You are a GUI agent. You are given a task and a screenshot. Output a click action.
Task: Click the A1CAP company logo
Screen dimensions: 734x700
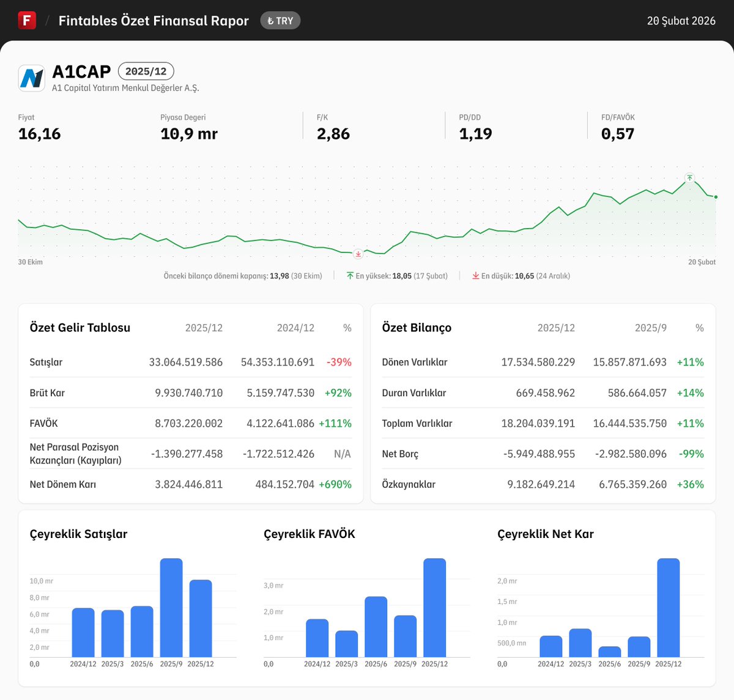pyautogui.click(x=31, y=77)
